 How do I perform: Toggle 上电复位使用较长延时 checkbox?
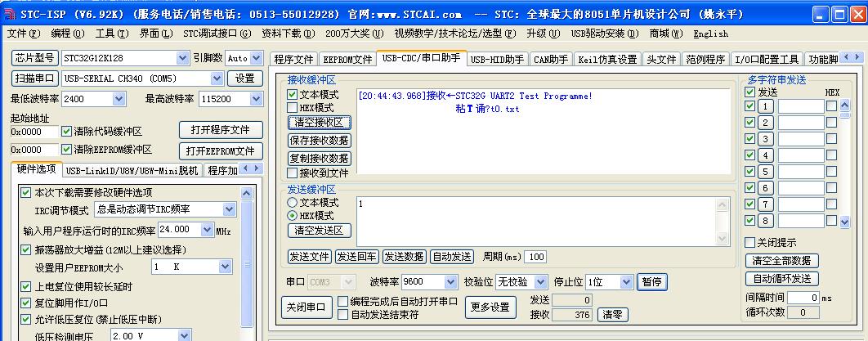tap(25, 287)
